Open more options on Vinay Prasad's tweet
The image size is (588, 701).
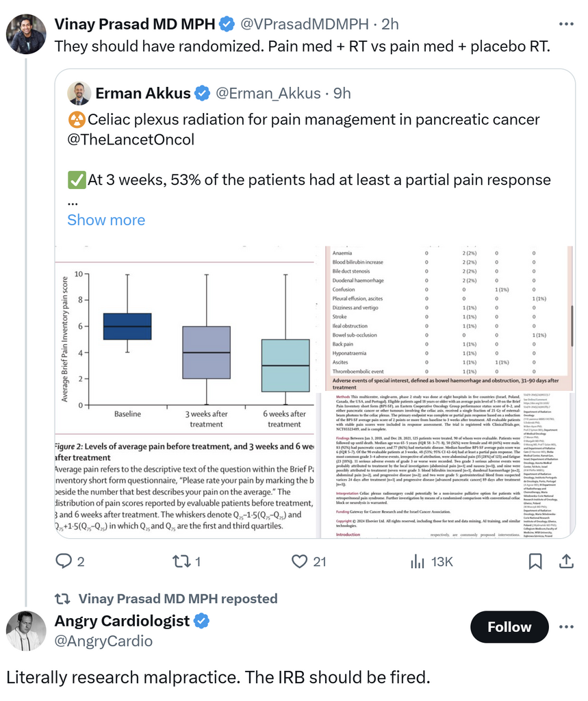coord(565,24)
